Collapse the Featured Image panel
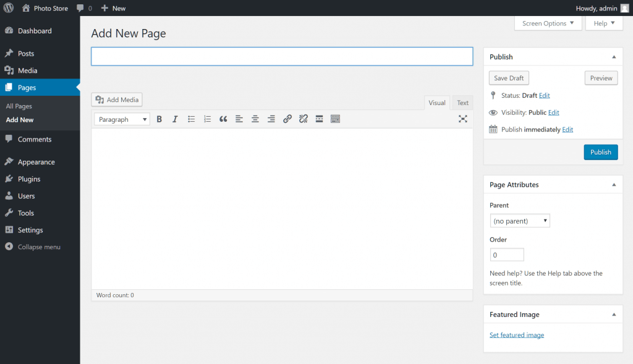Screen dimensions: 633x364 [x=614, y=314]
